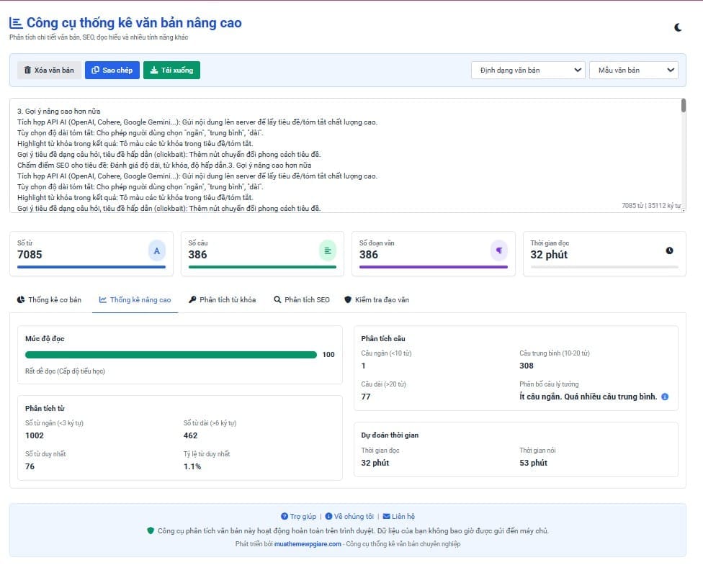703x588 pixels.
Task: Open the 'Định dạng văn bản' dropdown
Action: point(528,70)
